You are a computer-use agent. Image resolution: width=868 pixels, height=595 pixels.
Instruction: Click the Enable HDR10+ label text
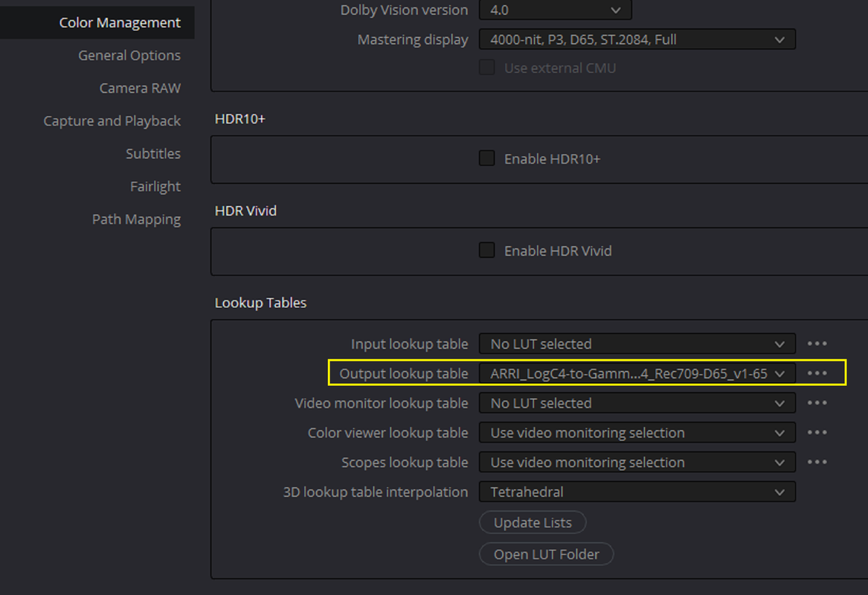click(552, 159)
